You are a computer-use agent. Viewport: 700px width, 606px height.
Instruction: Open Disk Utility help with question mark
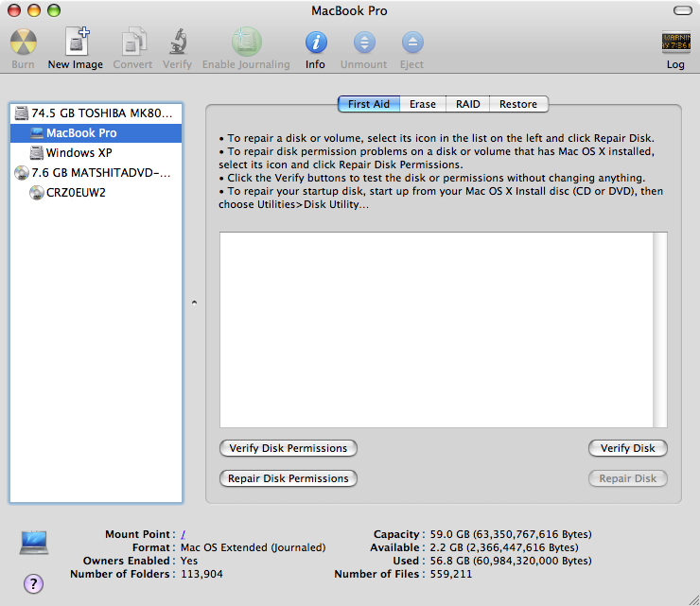33,583
